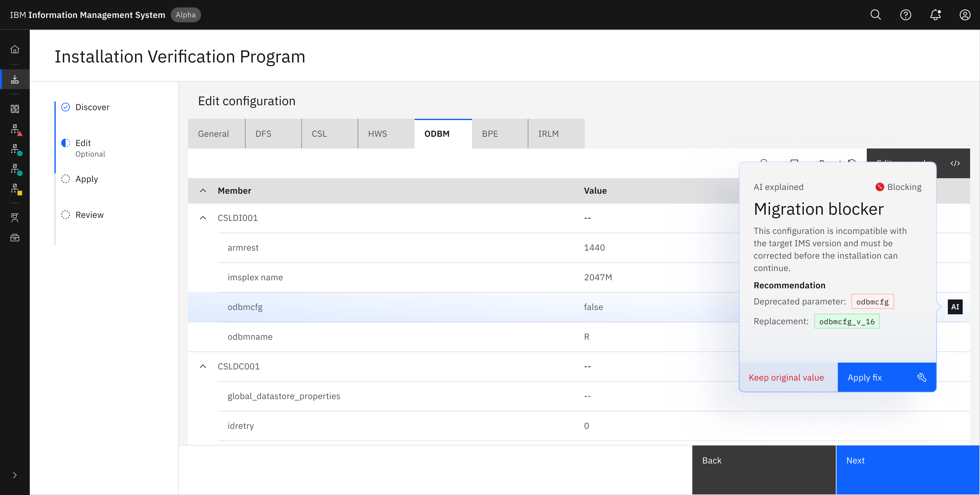This screenshot has height=495, width=980.
Task: Click the Back button
Action: click(764, 470)
